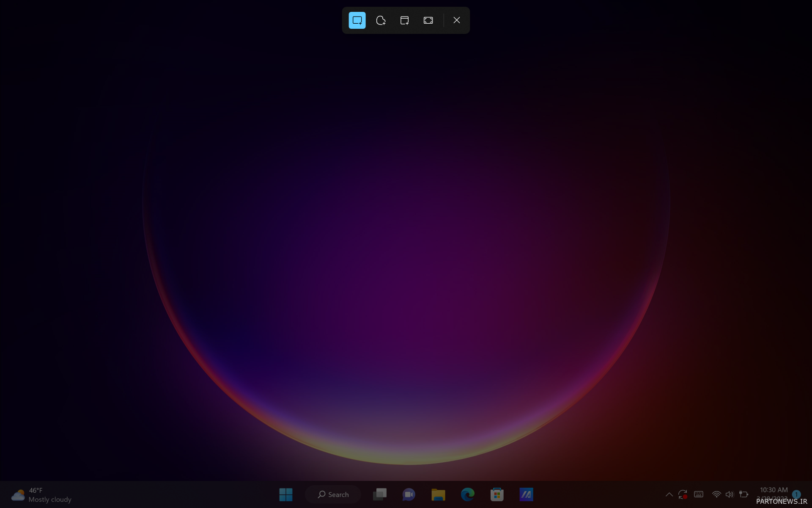Launch Microsoft Edge browser
812x508 pixels.
467,494
